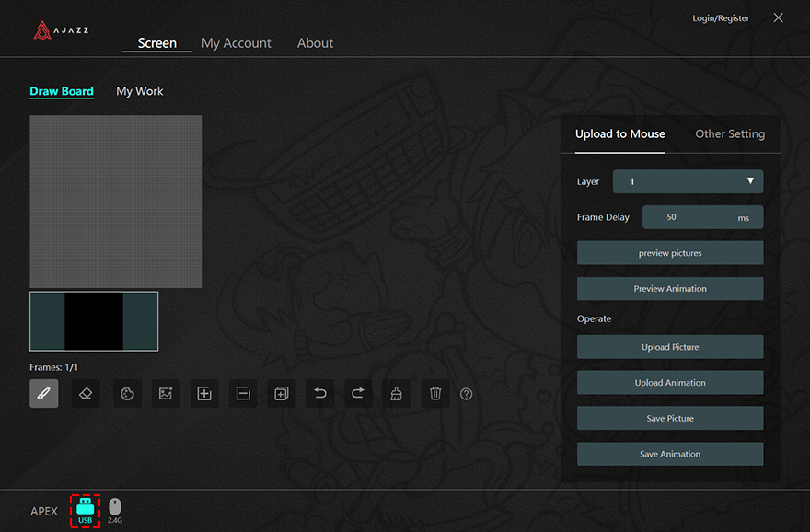Redo the last drawing action
The width and height of the screenshot is (810, 532).
[358, 394]
